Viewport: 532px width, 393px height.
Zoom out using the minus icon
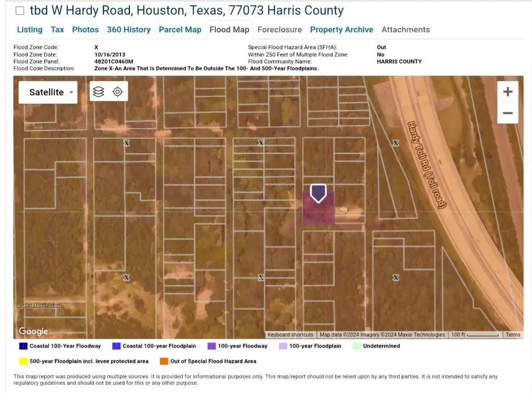(507, 113)
